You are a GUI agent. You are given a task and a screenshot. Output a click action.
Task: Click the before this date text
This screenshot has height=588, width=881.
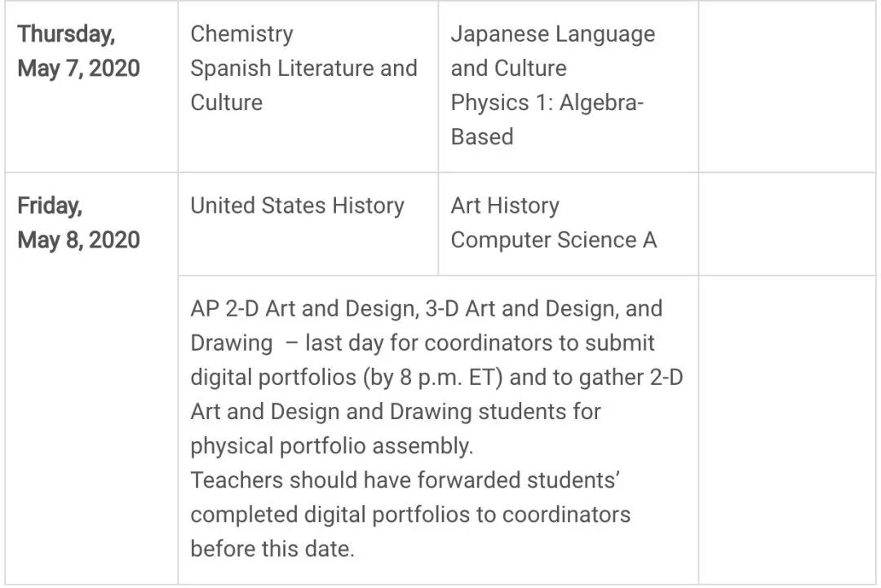point(272,549)
